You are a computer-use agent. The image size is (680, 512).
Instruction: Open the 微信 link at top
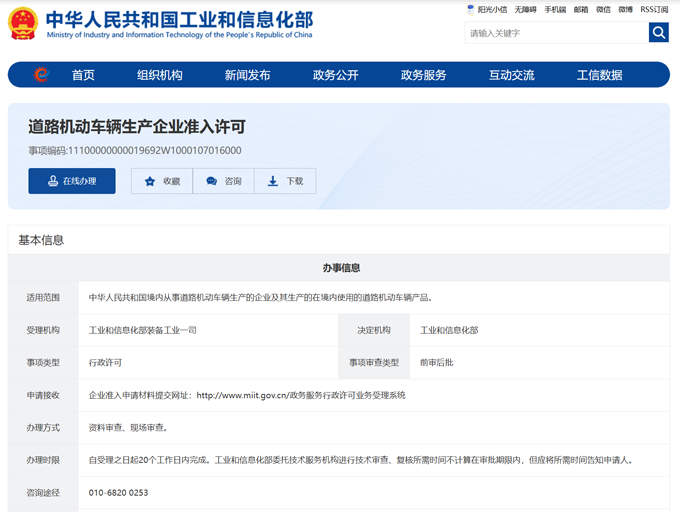603,10
